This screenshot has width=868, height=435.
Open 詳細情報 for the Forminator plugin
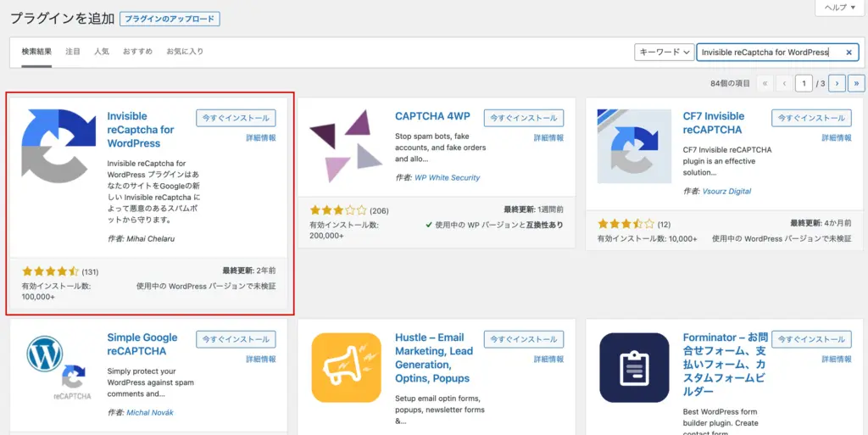[837, 360]
